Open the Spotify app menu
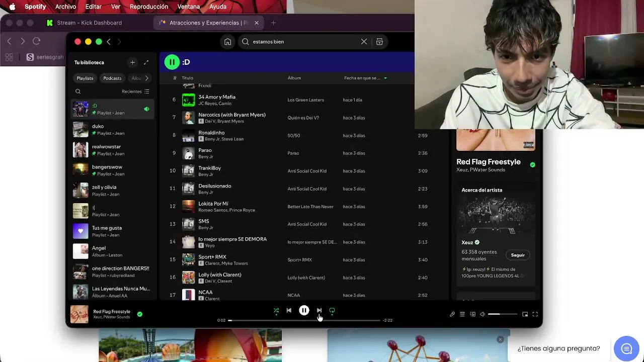This screenshot has height=362, width=644. coord(35,7)
